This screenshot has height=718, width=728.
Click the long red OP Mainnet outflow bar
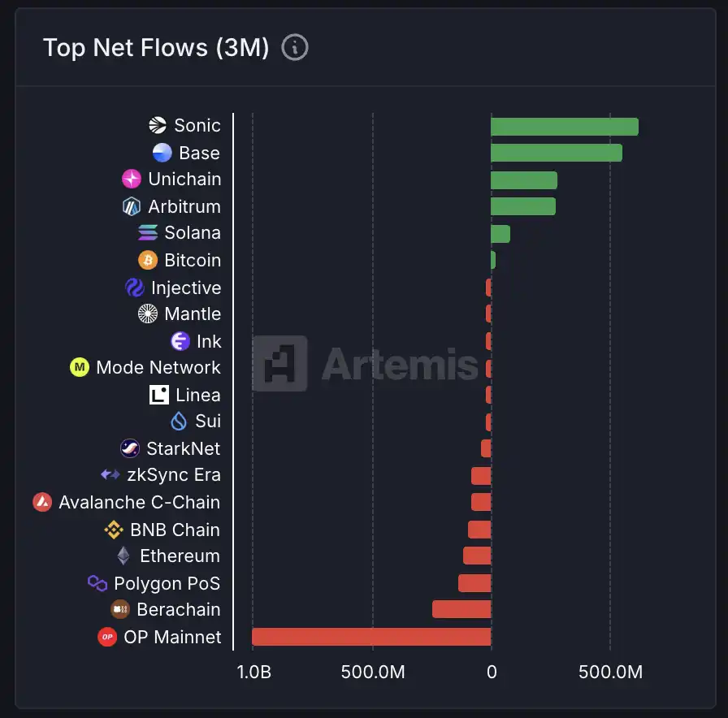pos(371,637)
